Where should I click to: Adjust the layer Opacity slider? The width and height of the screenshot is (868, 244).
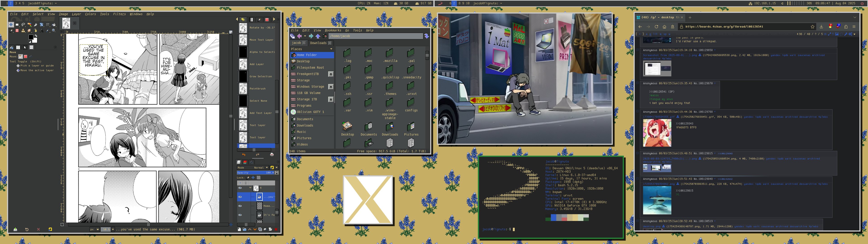pyautogui.click(x=256, y=173)
